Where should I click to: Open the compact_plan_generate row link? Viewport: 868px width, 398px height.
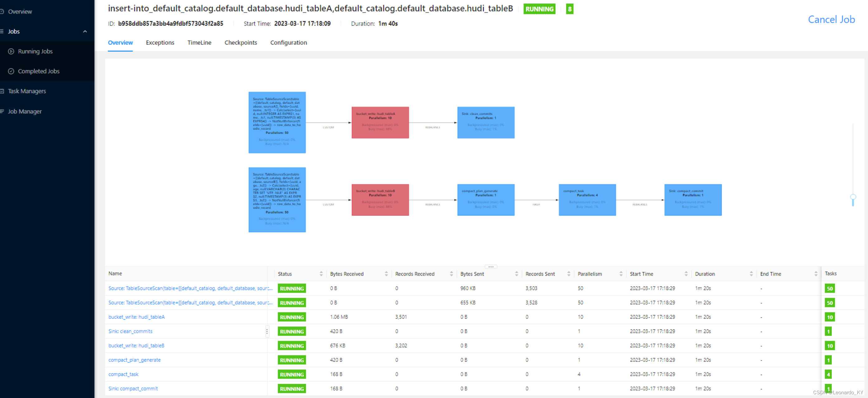click(134, 360)
